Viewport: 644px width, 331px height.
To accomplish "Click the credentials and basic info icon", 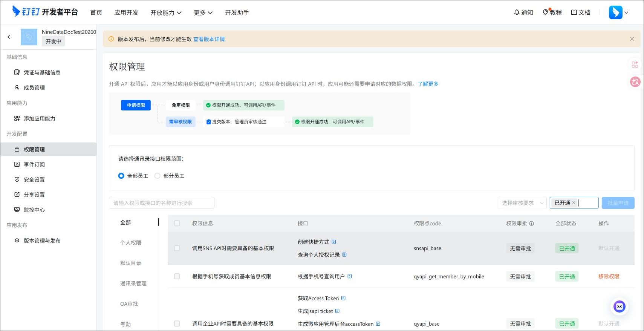I will tap(17, 72).
